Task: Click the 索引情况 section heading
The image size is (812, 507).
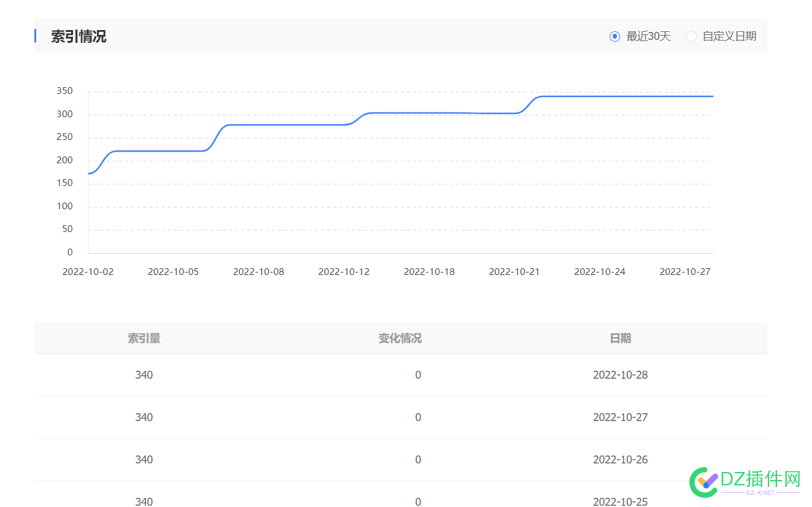Action: [x=79, y=36]
